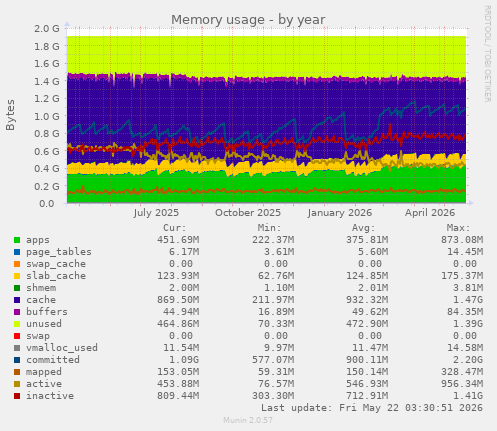
Task: Click the lime unused legend swatch
Action: (x=17, y=324)
